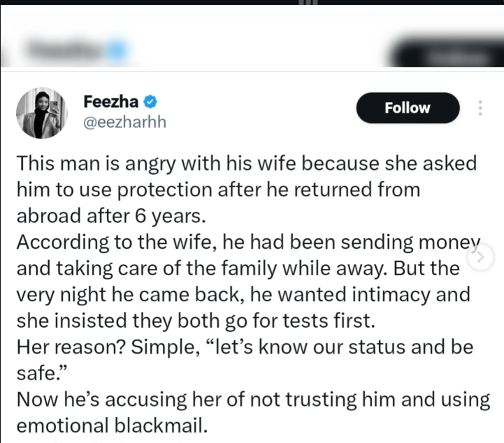Follow the Feezha account

pyautogui.click(x=408, y=108)
